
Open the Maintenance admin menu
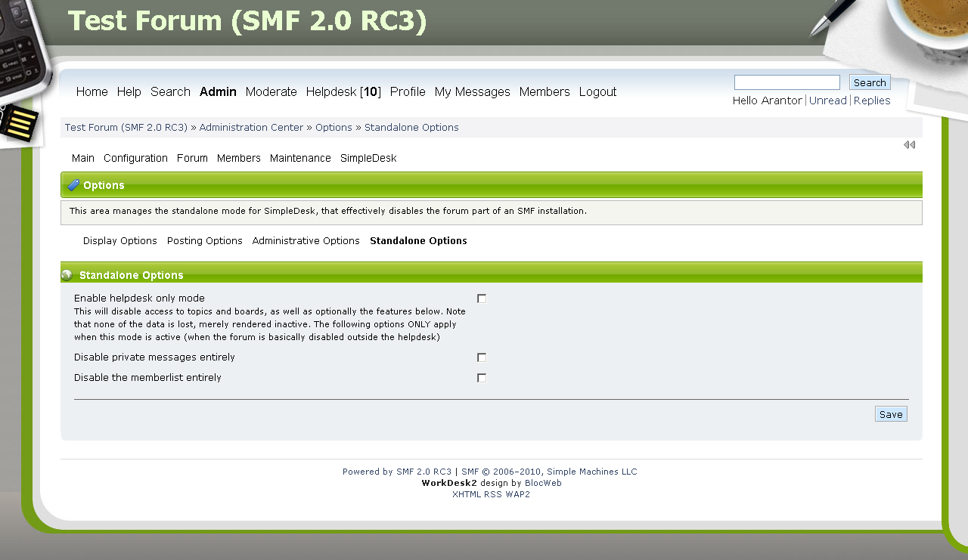tap(300, 158)
